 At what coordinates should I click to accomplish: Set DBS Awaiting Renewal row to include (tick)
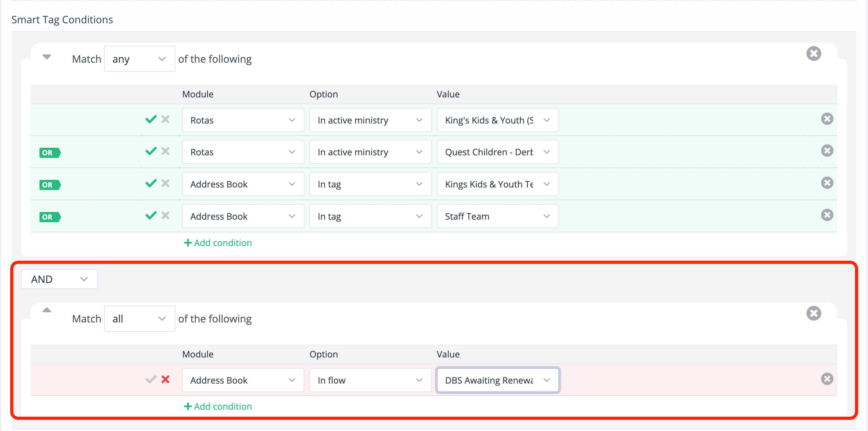click(x=151, y=380)
